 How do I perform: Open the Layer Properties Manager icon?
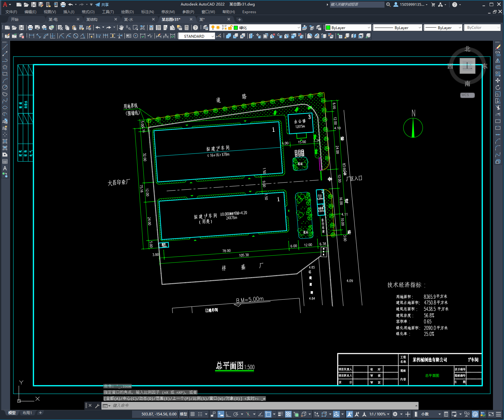click(205, 28)
